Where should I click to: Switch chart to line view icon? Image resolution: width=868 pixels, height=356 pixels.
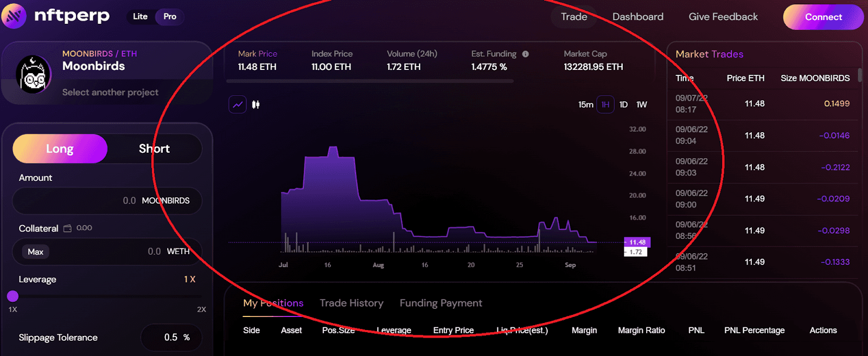coord(238,105)
